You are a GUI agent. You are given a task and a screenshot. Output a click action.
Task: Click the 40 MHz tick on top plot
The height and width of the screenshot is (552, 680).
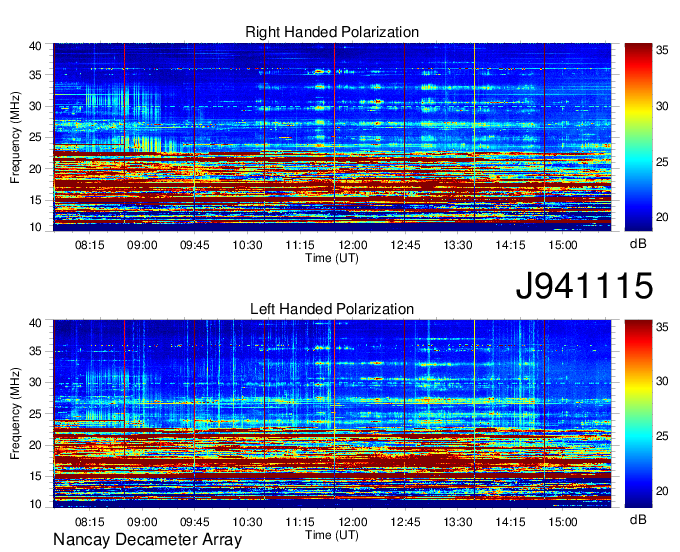(x=36, y=46)
